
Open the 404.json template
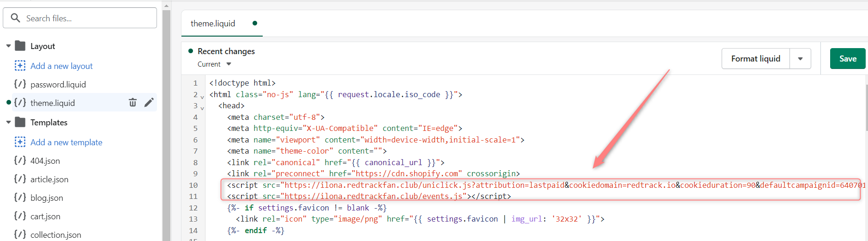click(45, 161)
